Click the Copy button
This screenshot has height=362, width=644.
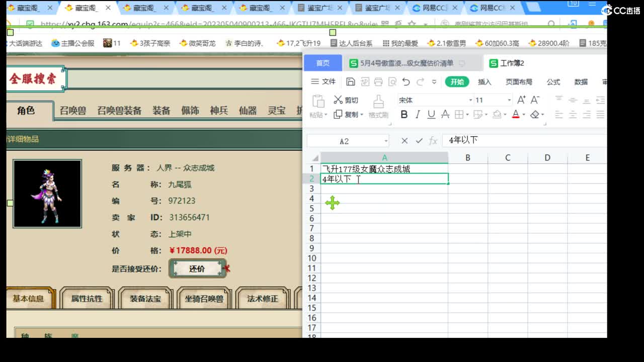[346, 115]
